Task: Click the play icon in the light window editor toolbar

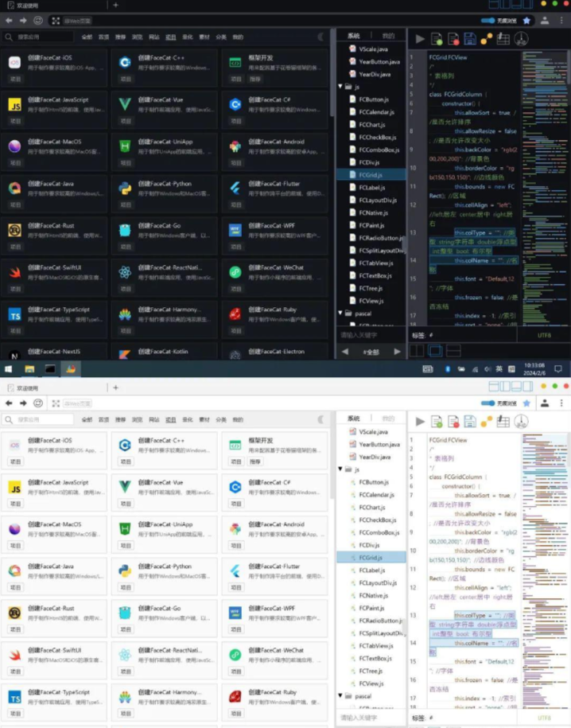Action: click(x=420, y=422)
